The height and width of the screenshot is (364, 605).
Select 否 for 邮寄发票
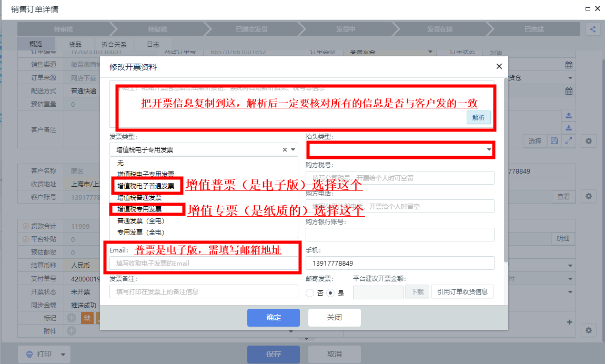pos(310,293)
